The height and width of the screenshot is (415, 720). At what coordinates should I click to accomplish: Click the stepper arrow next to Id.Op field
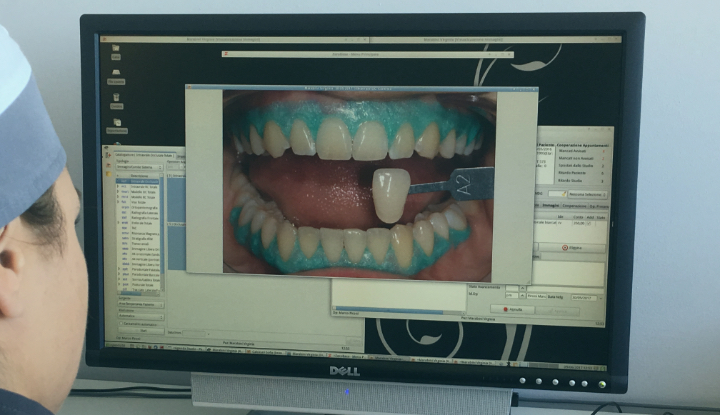(x=522, y=295)
